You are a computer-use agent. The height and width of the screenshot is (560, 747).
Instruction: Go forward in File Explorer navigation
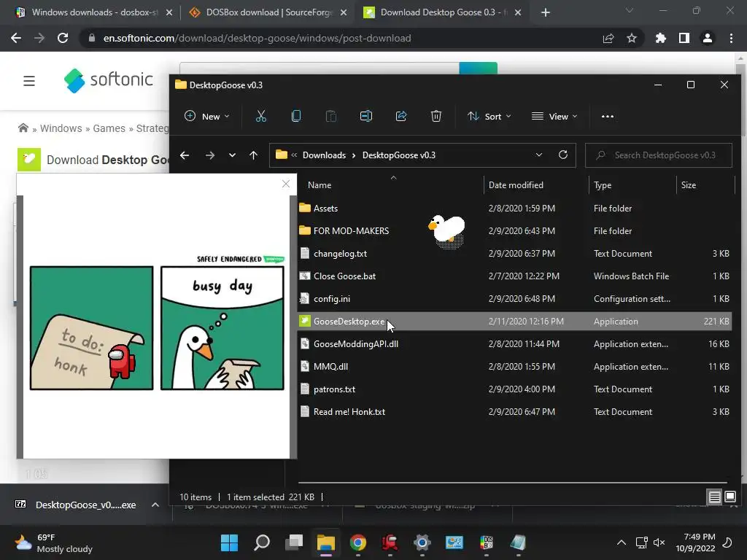pyautogui.click(x=209, y=155)
